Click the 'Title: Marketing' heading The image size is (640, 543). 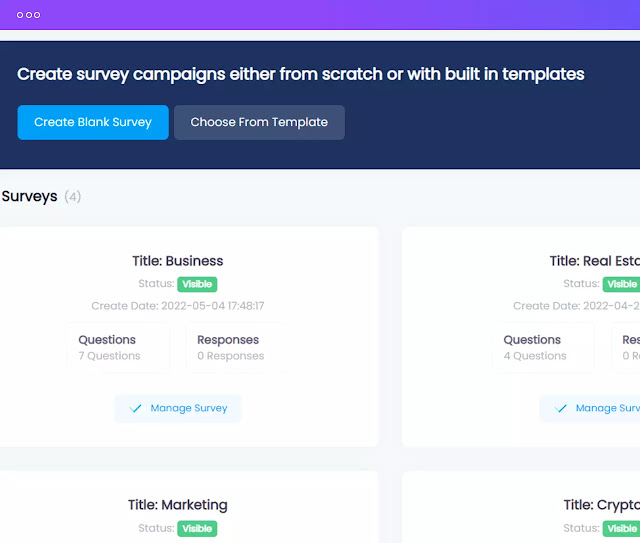pos(178,505)
